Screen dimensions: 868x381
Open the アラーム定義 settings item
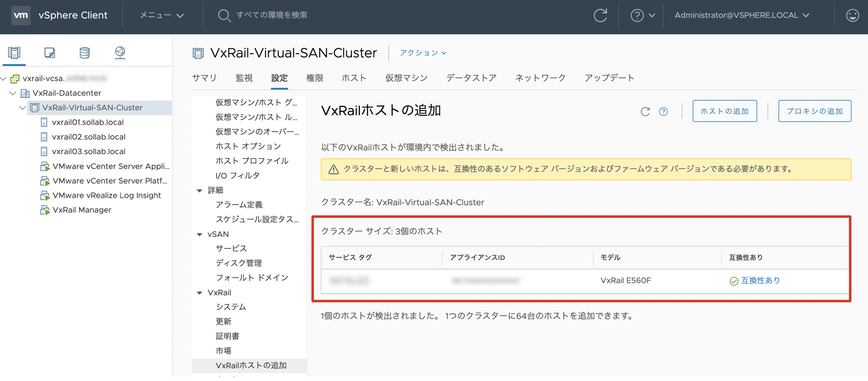[x=239, y=205]
